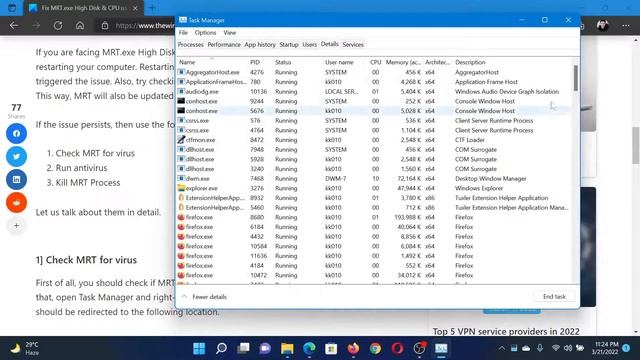This screenshot has height=360, width=640.
Task: Open File Explorer from taskbar
Action: pos(287,348)
